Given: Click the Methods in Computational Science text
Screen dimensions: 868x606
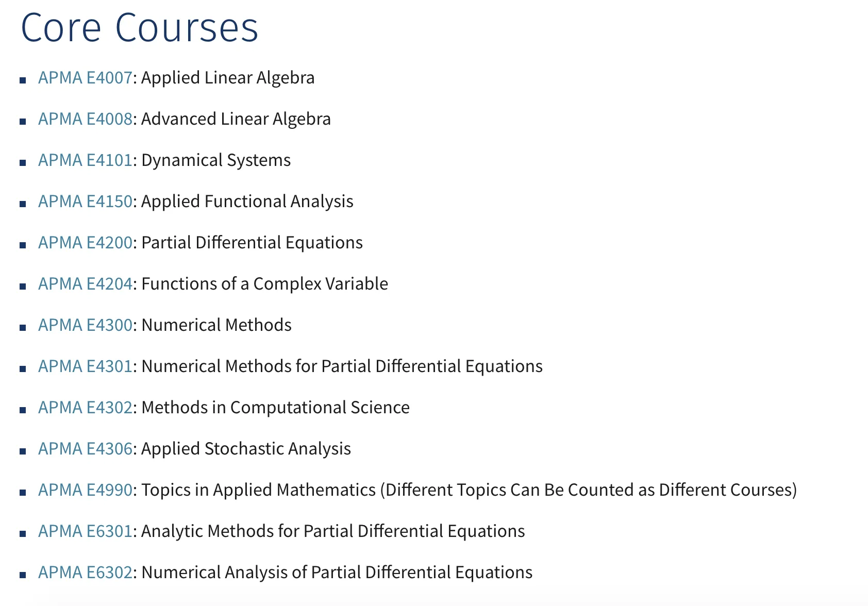Looking at the screenshot, I should click(275, 408).
